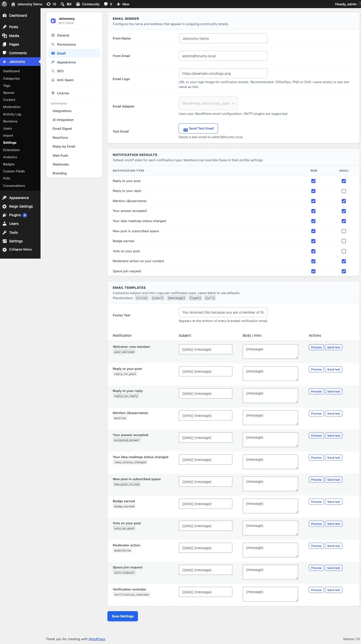The height and width of the screenshot is (644, 361).
Task: Click the comments bubble icon in admin bar
Action: click(x=106, y=4)
